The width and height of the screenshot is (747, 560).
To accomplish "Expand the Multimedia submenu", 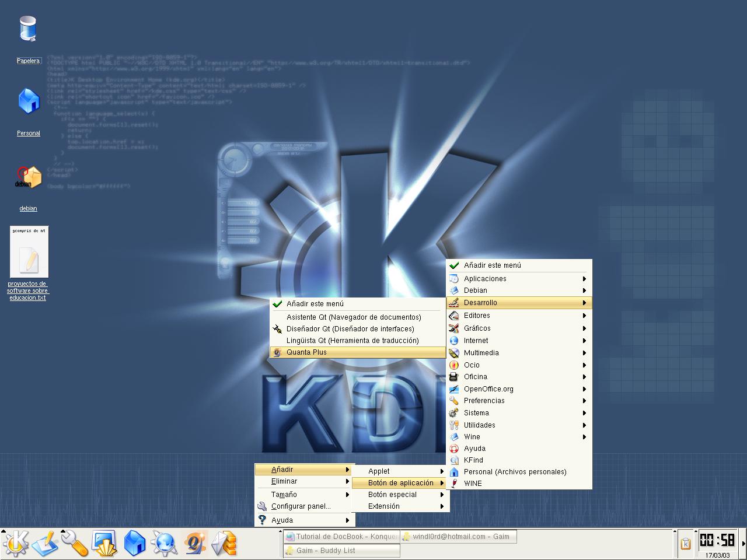I will [481, 353].
